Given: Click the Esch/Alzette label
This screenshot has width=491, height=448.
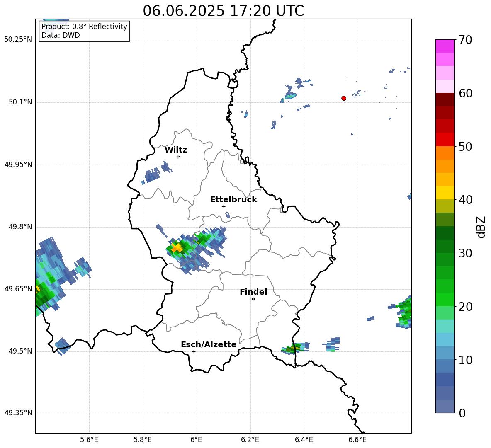Looking at the screenshot, I should point(209,344).
